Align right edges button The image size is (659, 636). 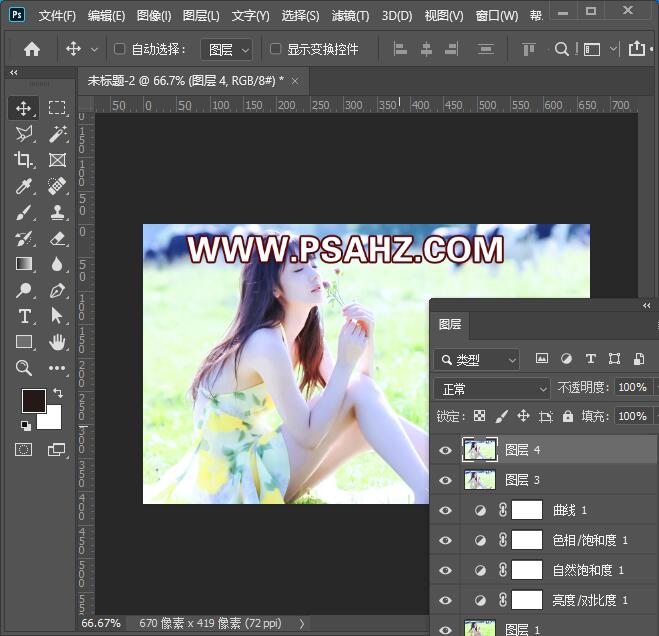tap(451, 49)
